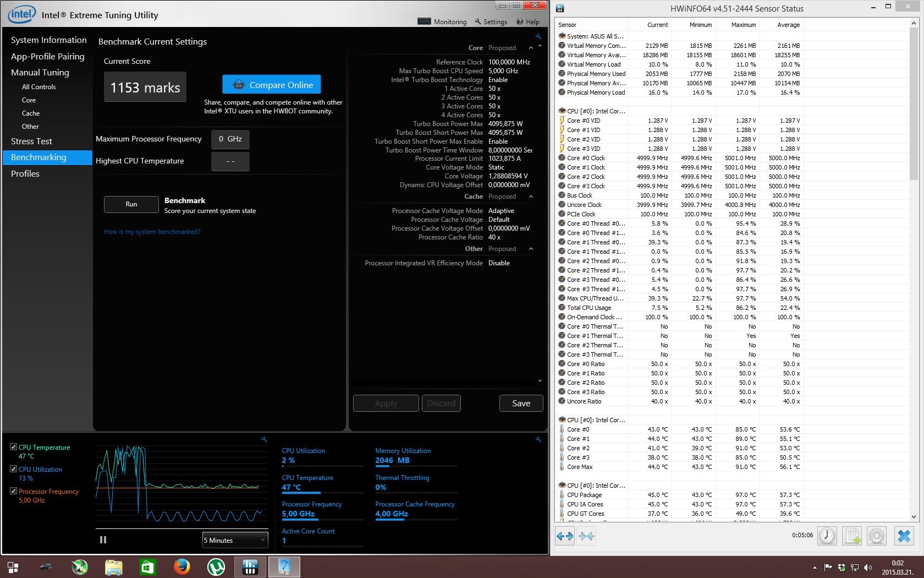Click the wrench icon above the Core settings list

(538, 37)
